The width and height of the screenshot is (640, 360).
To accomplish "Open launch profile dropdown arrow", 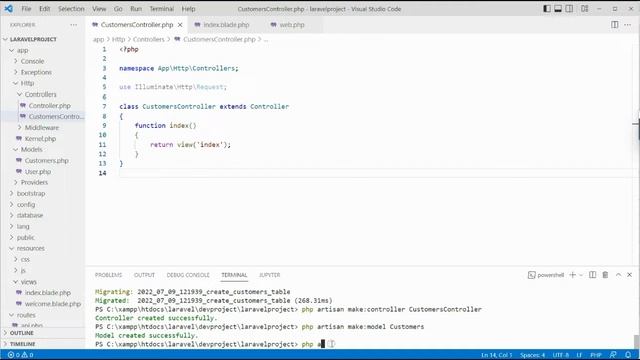I will pyautogui.click(x=581, y=275).
